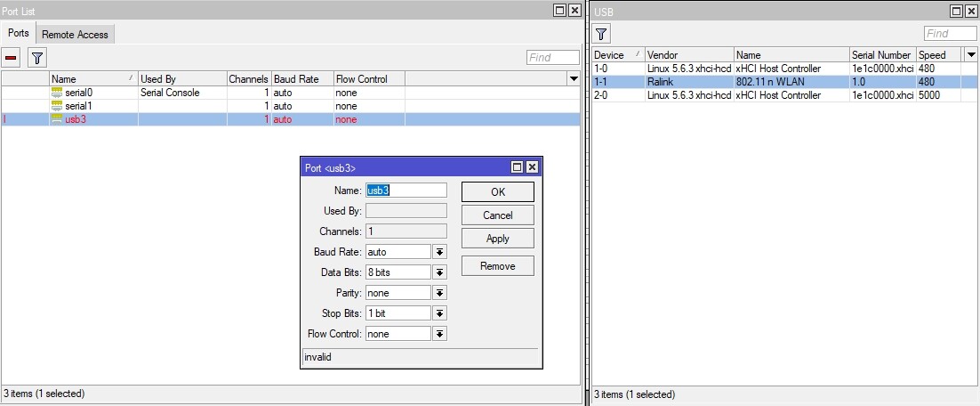Select the usb3 row name
This screenshot has width=980, height=406.
coord(75,119)
